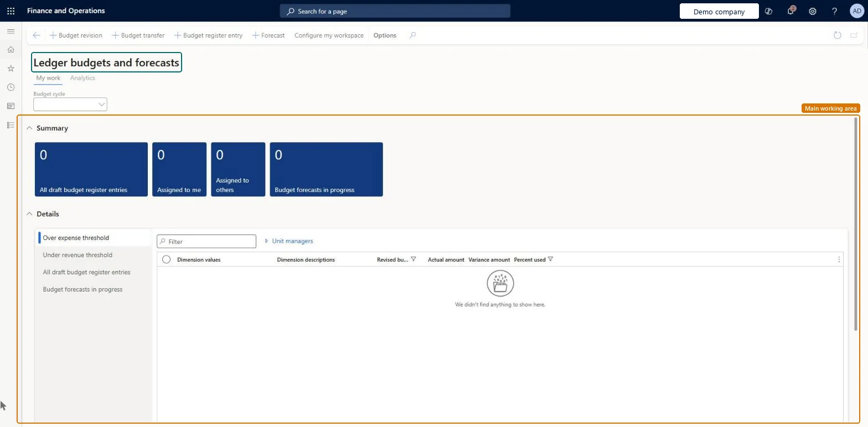Open filter on Revised budget column

pos(414,259)
